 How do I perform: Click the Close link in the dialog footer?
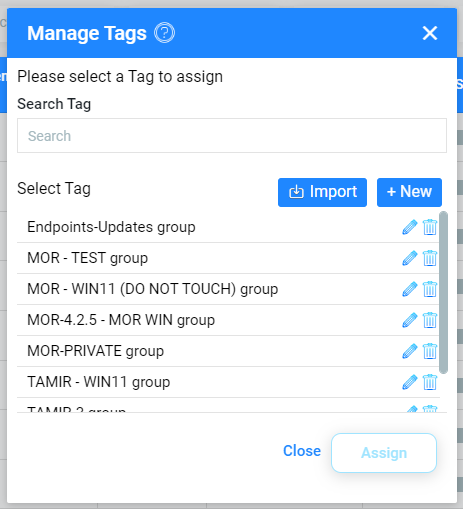click(x=302, y=451)
